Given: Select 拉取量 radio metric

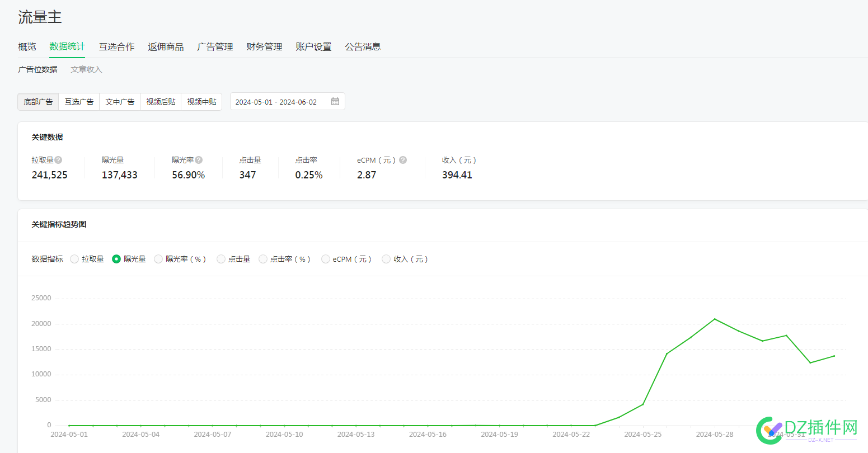Looking at the screenshot, I should pyautogui.click(x=74, y=259).
